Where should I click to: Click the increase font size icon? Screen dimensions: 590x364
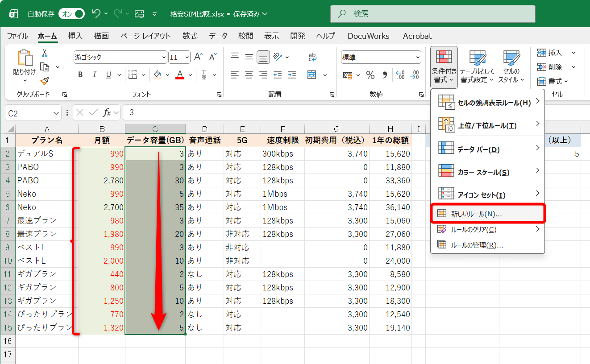(x=198, y=57)
